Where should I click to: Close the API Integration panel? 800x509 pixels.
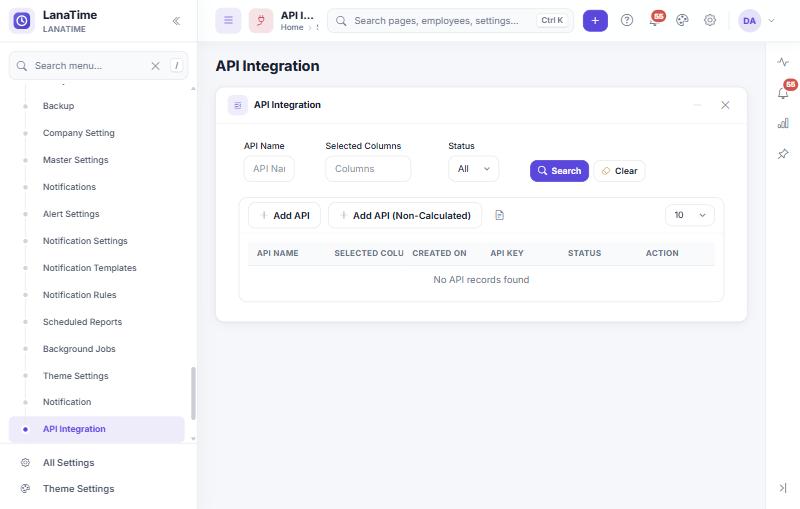point(725,105)
